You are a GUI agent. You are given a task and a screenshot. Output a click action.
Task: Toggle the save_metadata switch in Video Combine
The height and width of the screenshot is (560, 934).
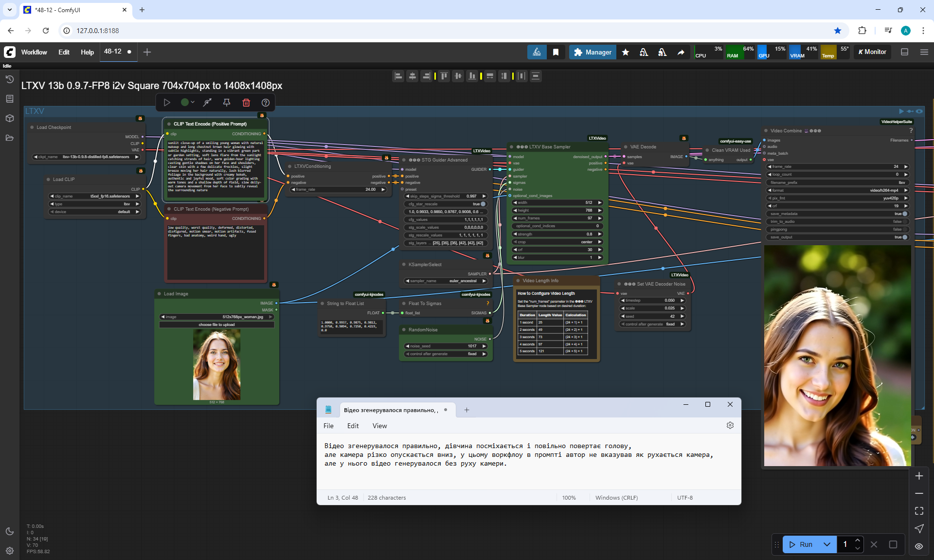(904, 214)
